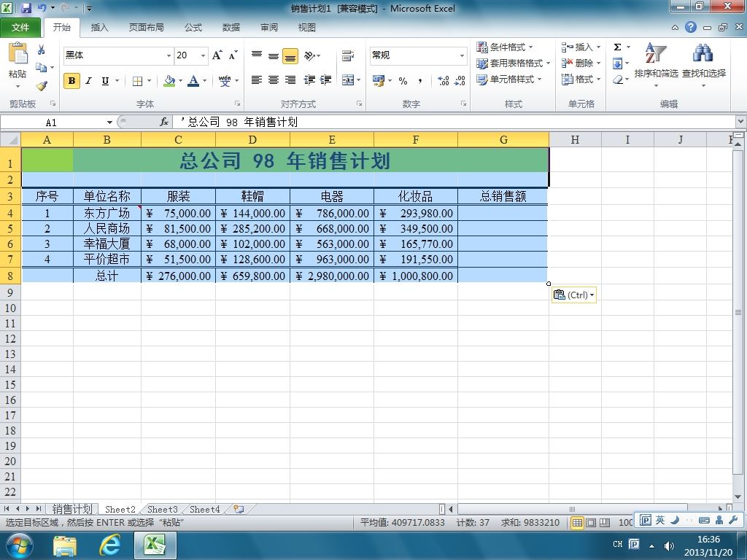Image resolution: width=747 pixels, height=560 pixels.
Task: Insert a new worksheet tab icon
Action: tap(239, 509)
